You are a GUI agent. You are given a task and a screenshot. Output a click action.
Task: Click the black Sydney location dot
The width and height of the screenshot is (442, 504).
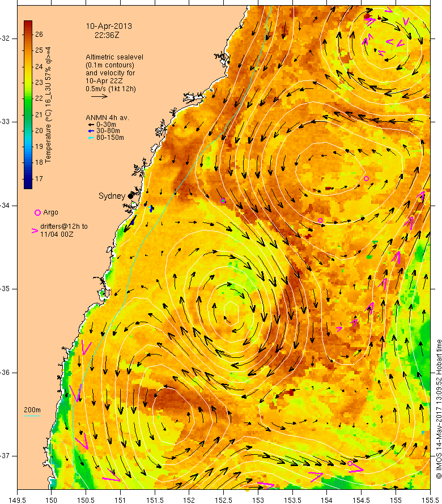[x=130, y=196]
